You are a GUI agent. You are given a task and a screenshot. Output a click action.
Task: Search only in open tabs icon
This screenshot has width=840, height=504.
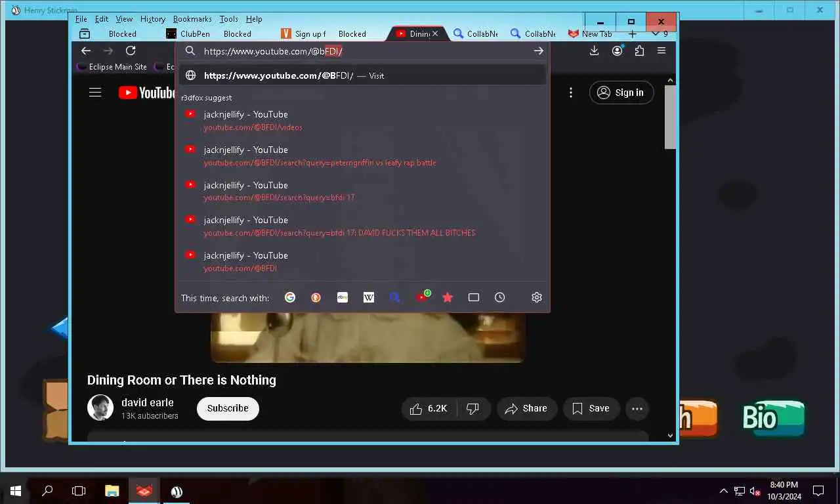click(x=474, y=297)
